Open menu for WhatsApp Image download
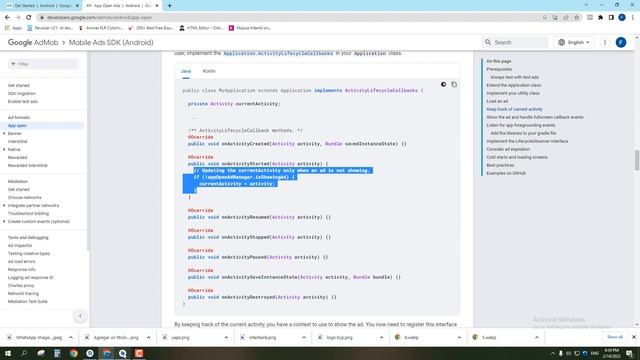The image size is (640, 360). [71, 338]
